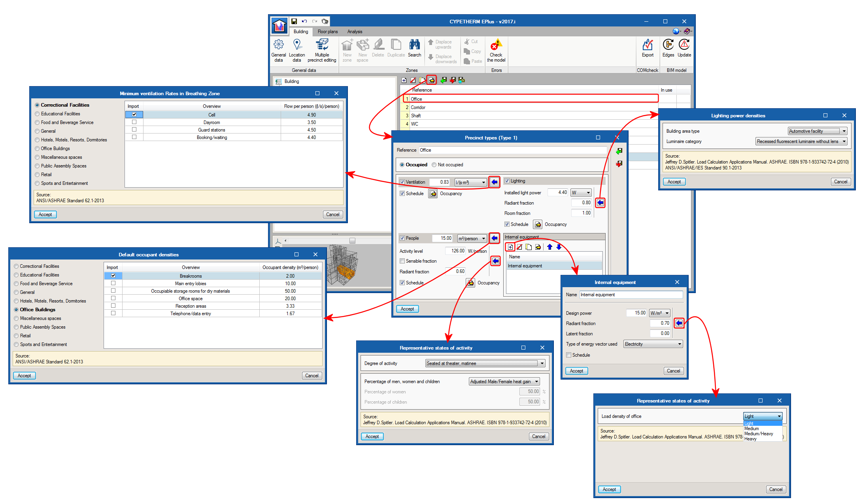Enable the Sensible fraction checkbox
861x504 pixels.
coord(402,261)
